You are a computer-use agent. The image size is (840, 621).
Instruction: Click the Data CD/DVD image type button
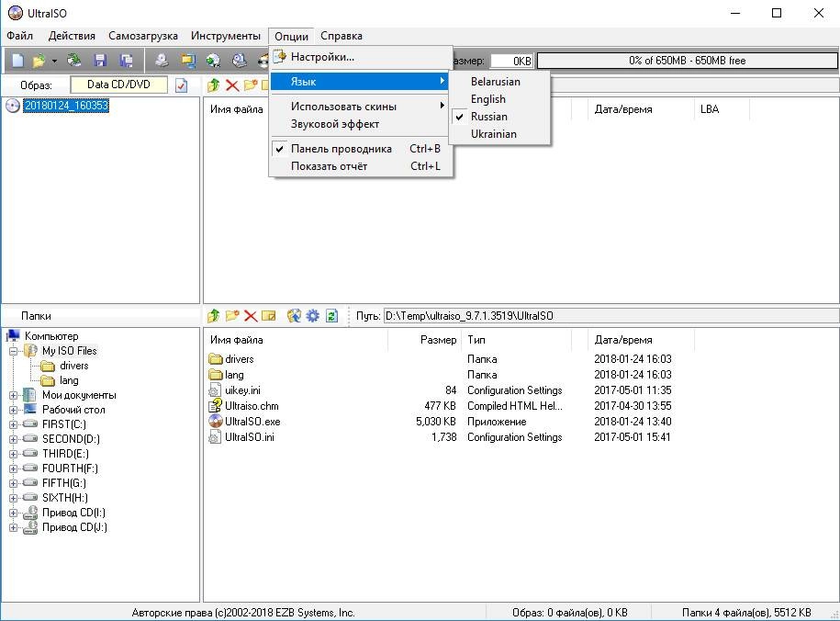(x=118, y=85)
